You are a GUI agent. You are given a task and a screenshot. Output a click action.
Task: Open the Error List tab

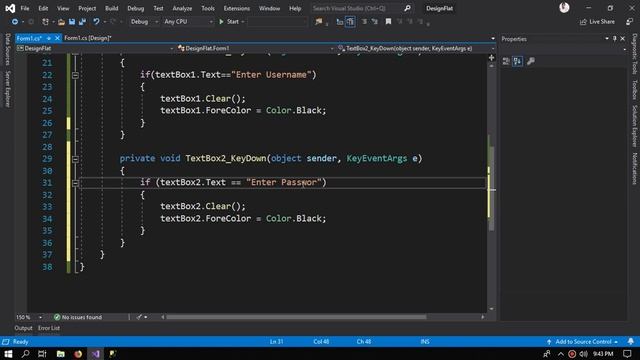pyautogui.click(x=49, y=328)
